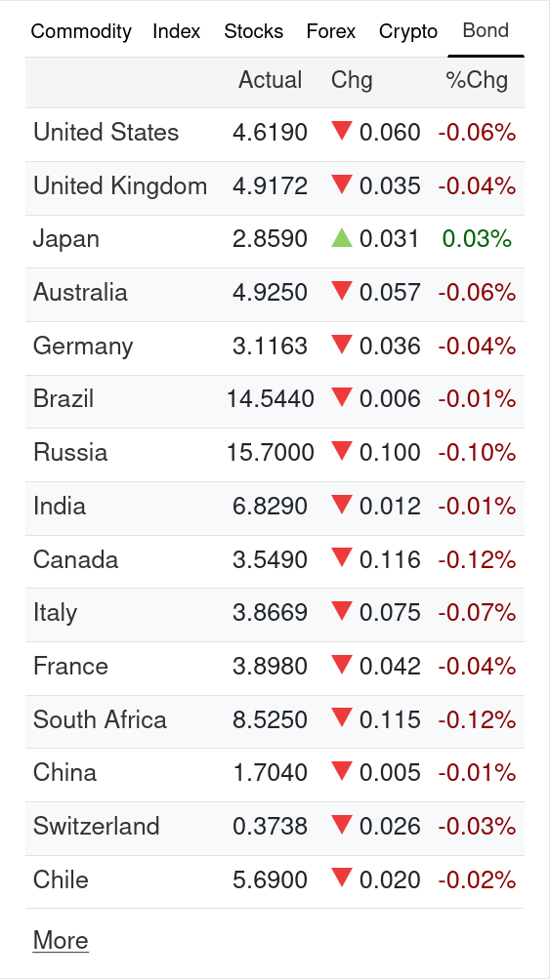Click the green up arrow for Japan

(342, 237)
